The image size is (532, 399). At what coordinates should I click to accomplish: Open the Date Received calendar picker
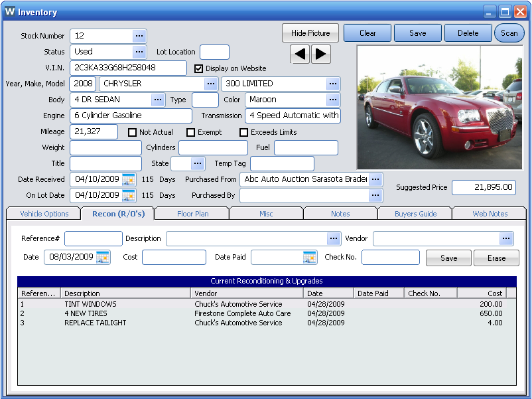point(129,179)
